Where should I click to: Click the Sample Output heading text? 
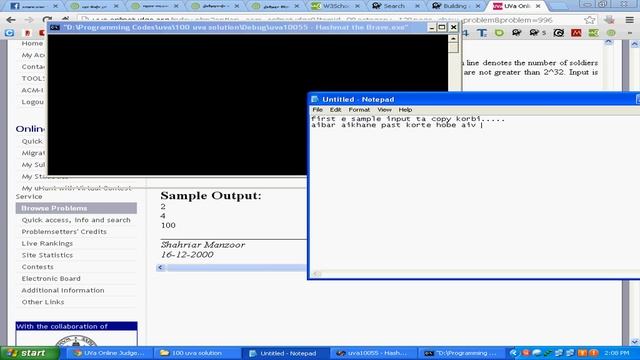click(x=211, y=196)
